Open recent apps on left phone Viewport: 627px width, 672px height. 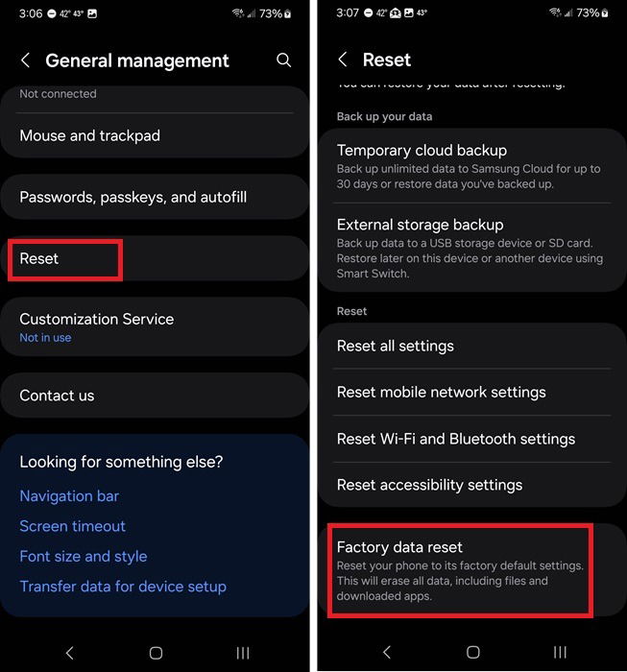click(x=243, y=653)
